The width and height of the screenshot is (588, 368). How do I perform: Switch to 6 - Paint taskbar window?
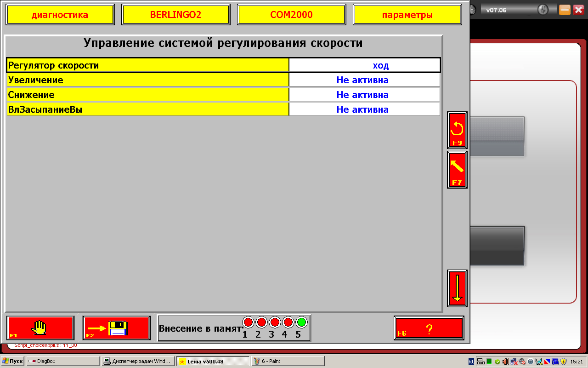pos(288,361)
